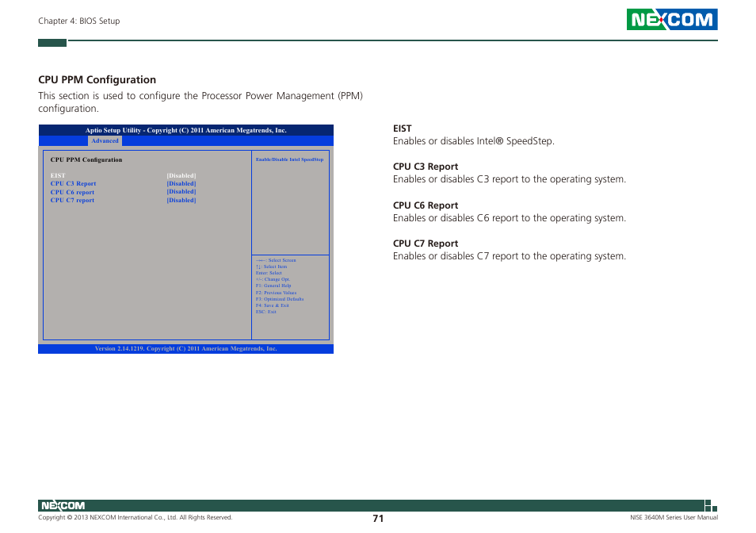Click the CPU PPM Configuration BIOS heading
Screen dimensions: 756x533
(86, 159)
